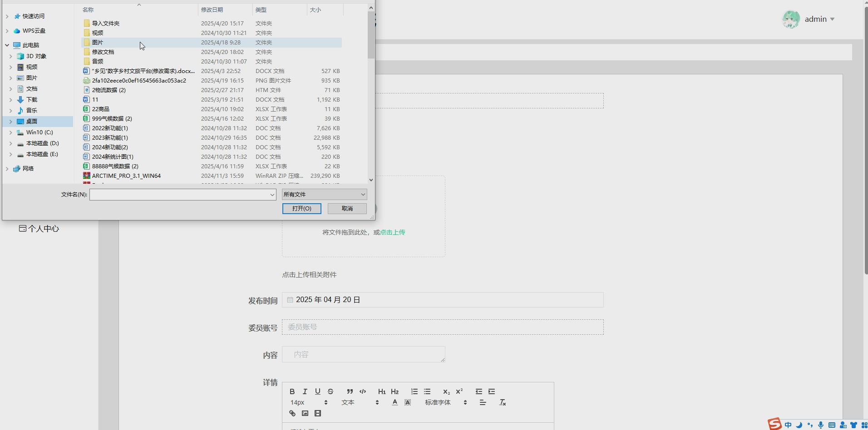Apply superscript formatting
The image size is (868, 430).
459,391
